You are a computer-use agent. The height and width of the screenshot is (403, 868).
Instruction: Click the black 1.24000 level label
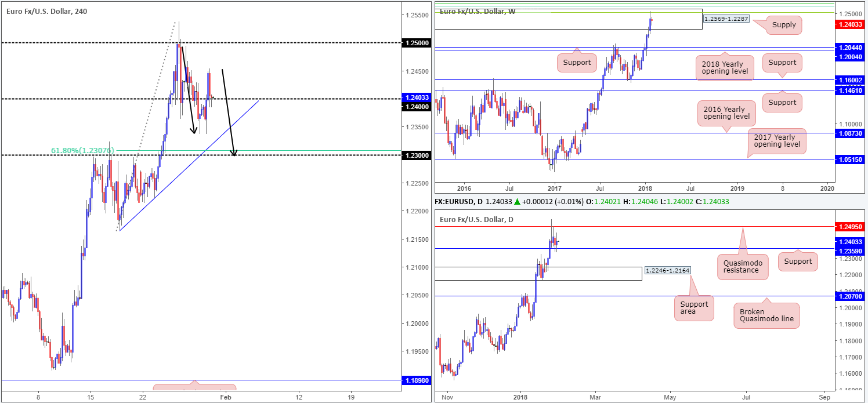pos(416,107)
